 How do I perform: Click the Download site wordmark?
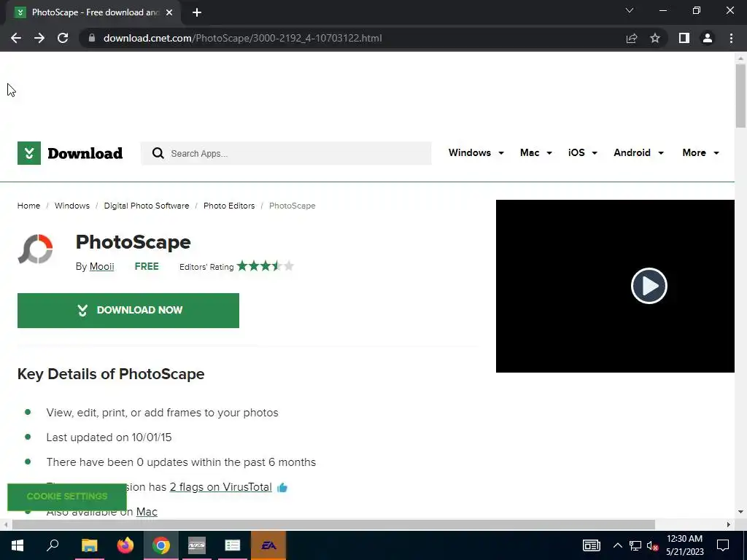point(85,153)
